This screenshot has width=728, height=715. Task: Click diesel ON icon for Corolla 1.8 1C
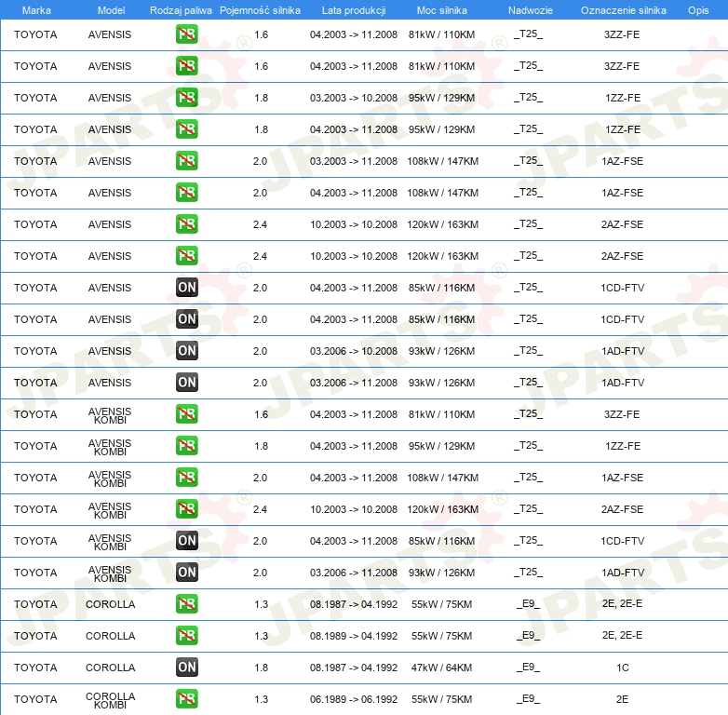pyautogui.click(x=186, y=668)
